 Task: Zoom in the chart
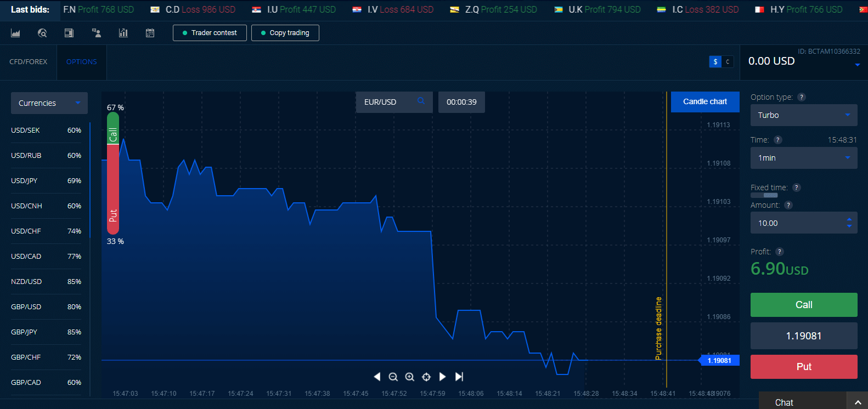coord(410,377)
